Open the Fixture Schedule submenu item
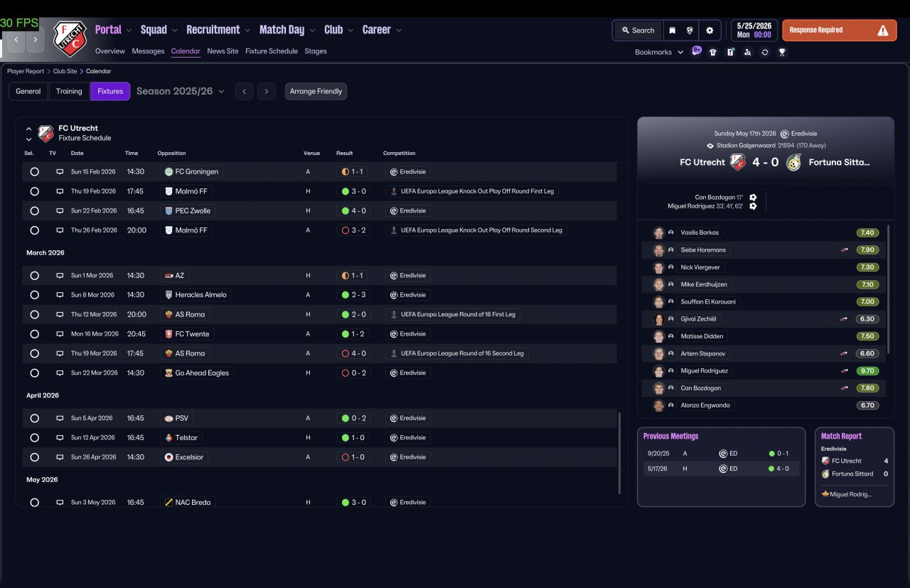 point(272,51)
